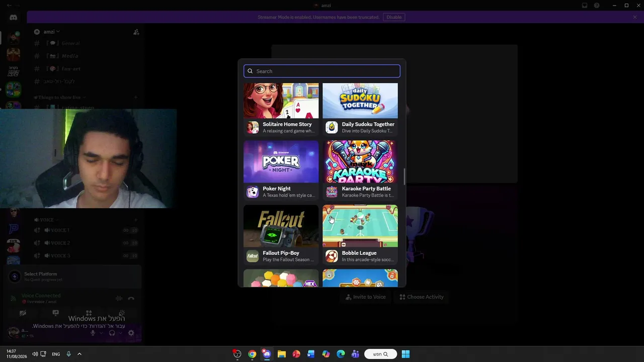Open the fan-art text channel
Viewport: 644px width, 362px height.
point(86,68)
